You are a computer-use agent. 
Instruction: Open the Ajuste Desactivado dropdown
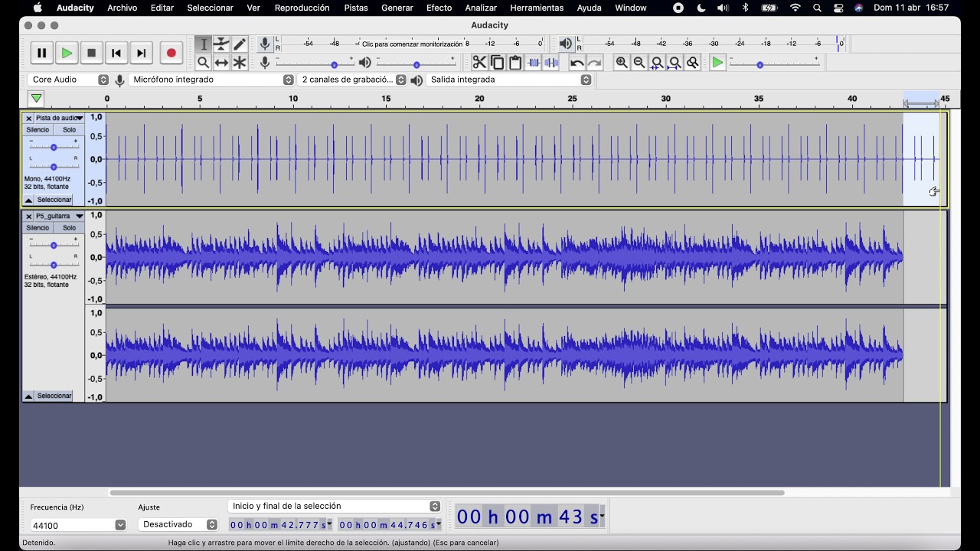(179, 525)
